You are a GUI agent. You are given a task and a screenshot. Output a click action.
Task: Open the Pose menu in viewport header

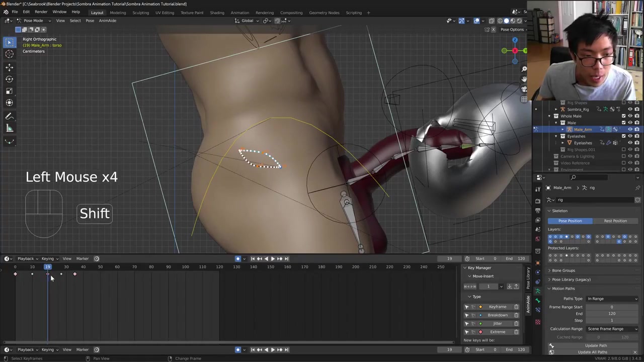[x=90, y=21]
